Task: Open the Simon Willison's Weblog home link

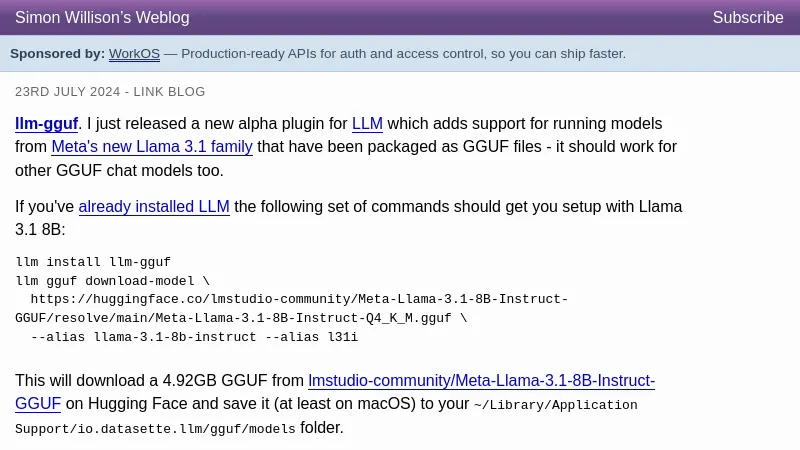Action: click(102, 18)
